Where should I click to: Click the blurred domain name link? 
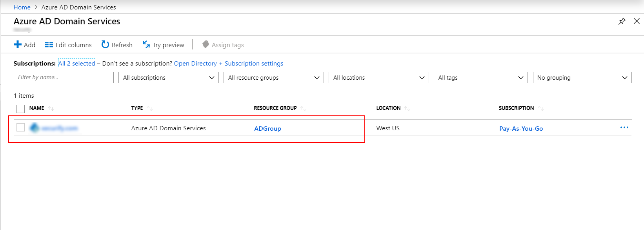click(x=60, y=128)
